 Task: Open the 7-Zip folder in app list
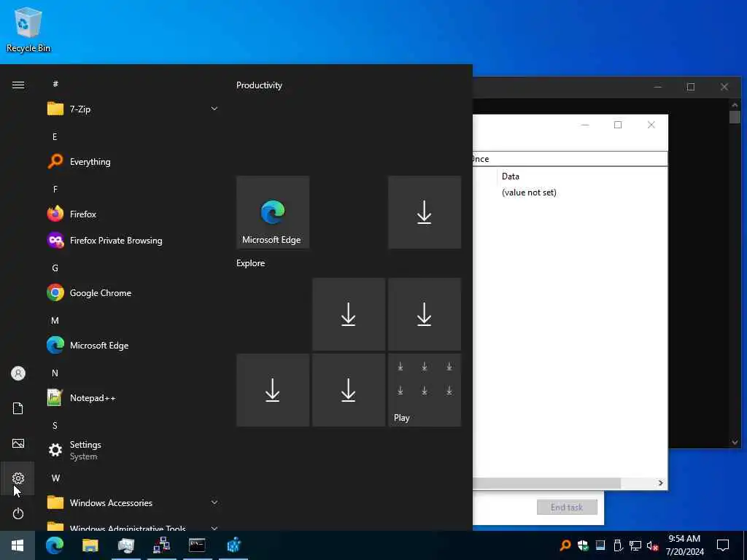[x=133, y=109]
